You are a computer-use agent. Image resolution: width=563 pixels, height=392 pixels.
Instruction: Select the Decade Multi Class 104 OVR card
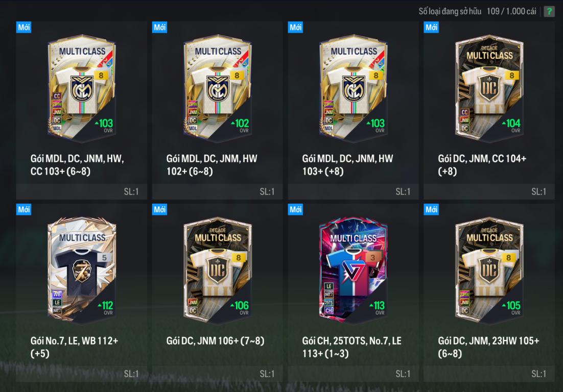[x=489, y=89]
